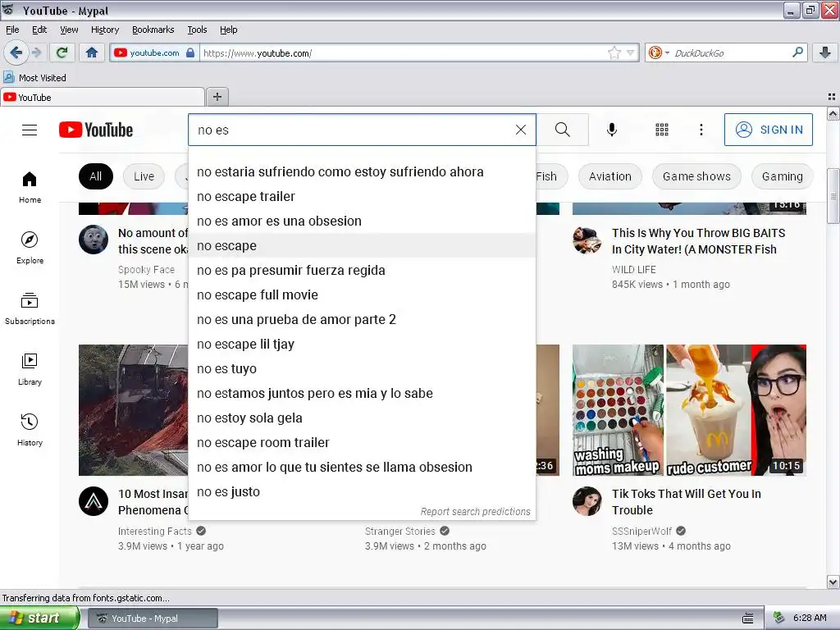
Task: Open the YouTube apps grid
Action: pyautogui.click(x=662, y=130)
